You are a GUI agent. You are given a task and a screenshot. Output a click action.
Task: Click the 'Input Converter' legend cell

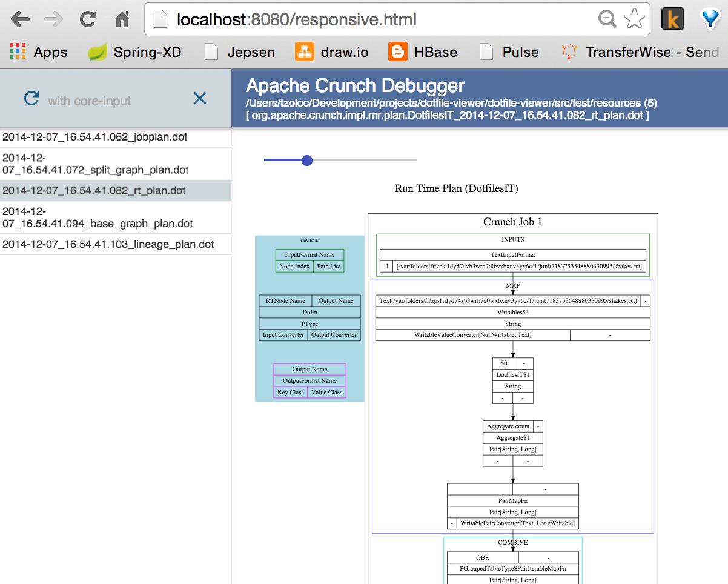pos(283,335)
